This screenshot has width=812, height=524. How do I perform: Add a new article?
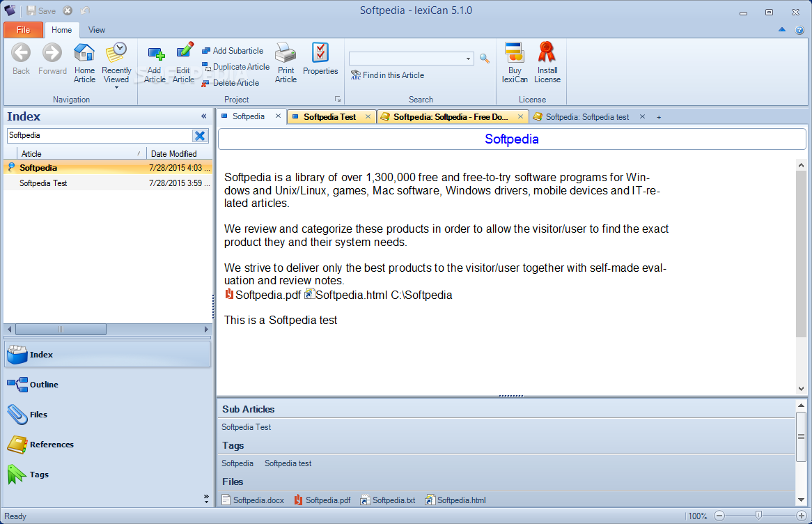(155, 63)
